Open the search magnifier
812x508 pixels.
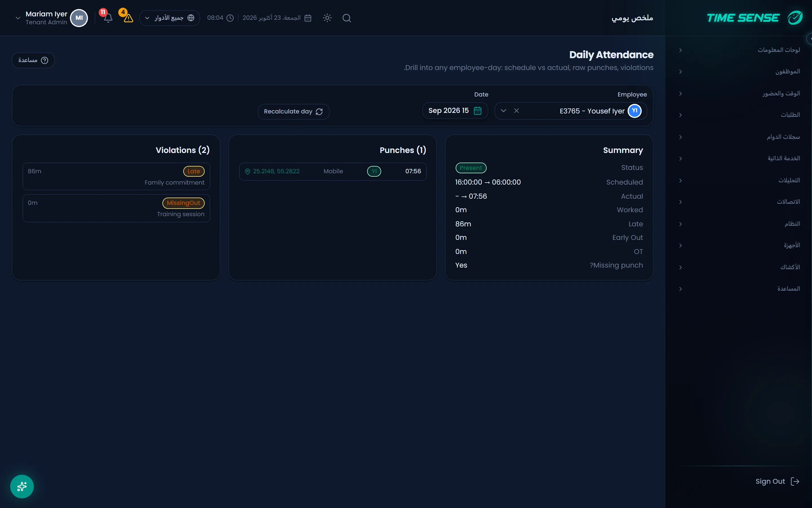[347, 18]
